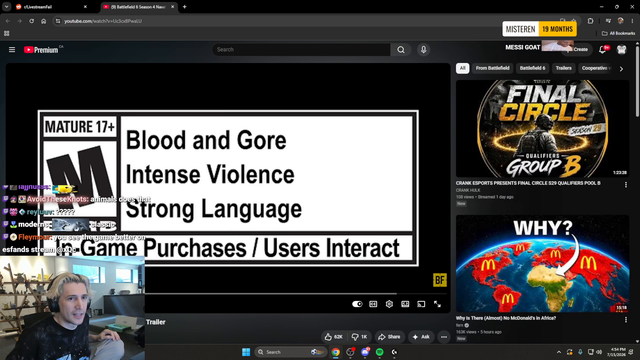Click the magnifier search button on YouTube
640x360 pixels.
[x=401, y=50]
